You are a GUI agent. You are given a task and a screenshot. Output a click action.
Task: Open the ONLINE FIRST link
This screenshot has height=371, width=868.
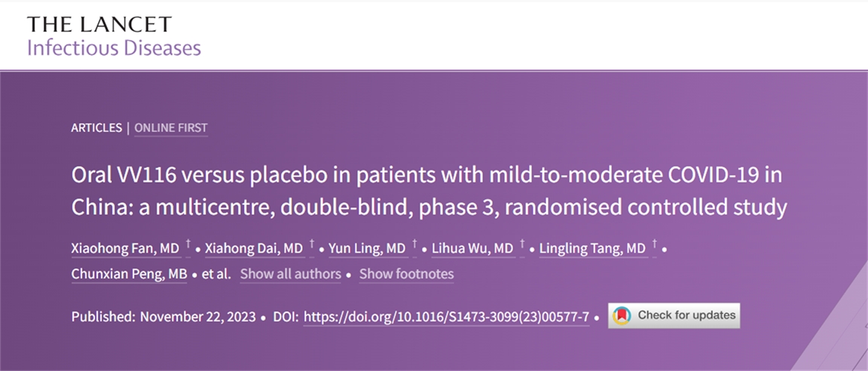tap(171, 127)
